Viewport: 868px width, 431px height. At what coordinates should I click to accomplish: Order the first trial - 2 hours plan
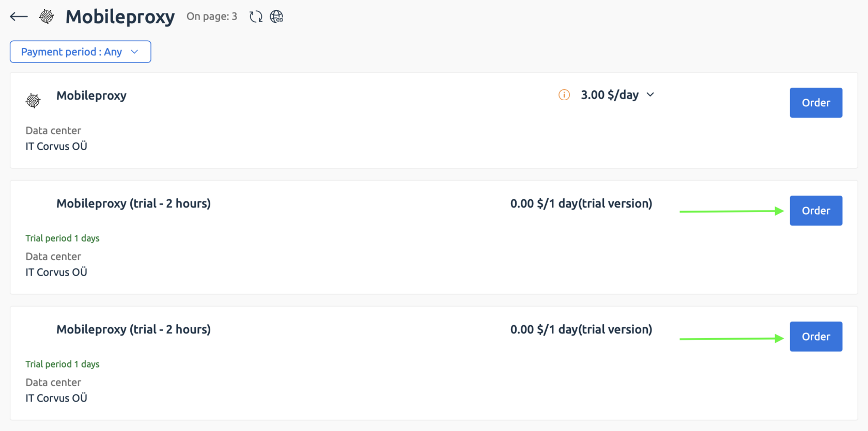coord(816,211)
